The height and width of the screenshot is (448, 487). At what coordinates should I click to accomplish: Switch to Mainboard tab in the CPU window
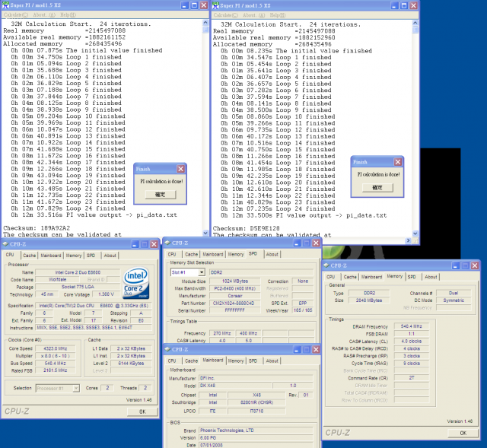pos(51,256)
